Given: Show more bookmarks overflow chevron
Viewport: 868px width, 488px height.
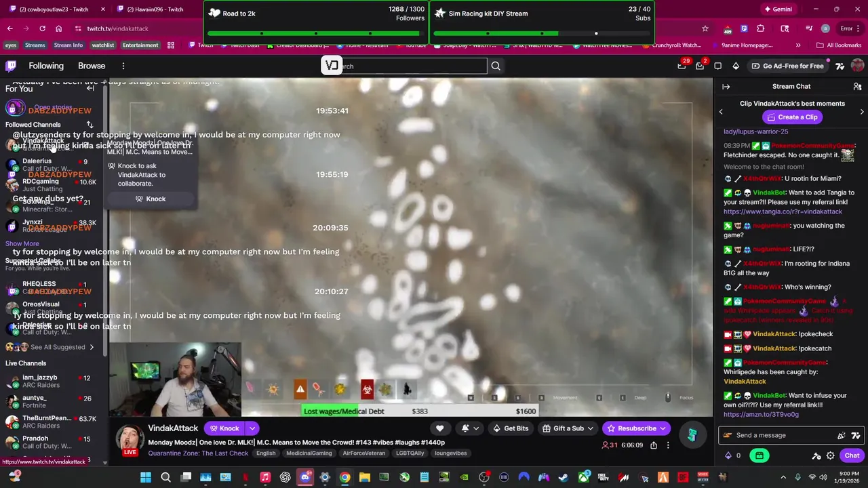Looking at the screenshot, I should point(797,45).
